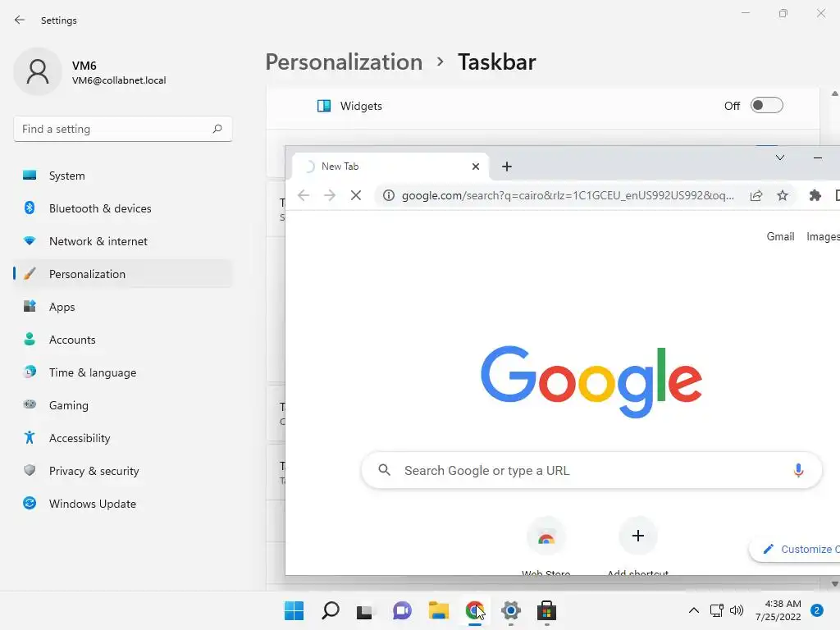
Task: Click the Personalization breadcrumb heading
Action: click(x=344, y=62)
